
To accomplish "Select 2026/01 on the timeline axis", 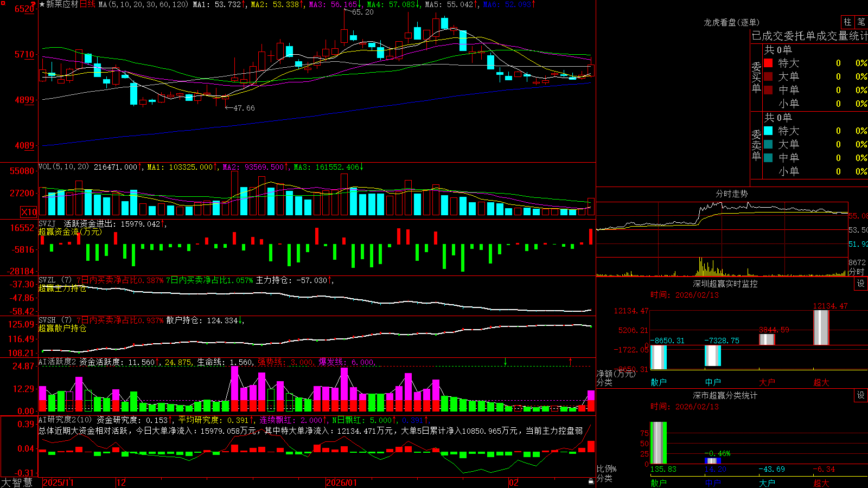I will 342,483.
